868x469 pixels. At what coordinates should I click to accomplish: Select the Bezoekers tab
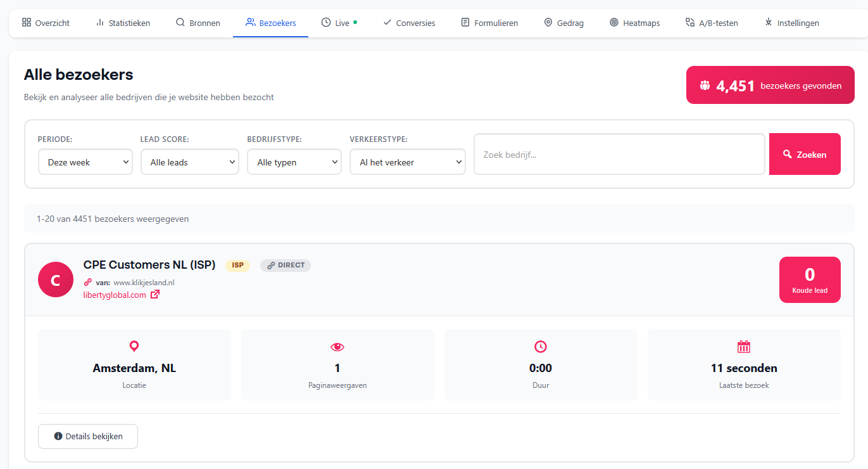click(270, 23)
